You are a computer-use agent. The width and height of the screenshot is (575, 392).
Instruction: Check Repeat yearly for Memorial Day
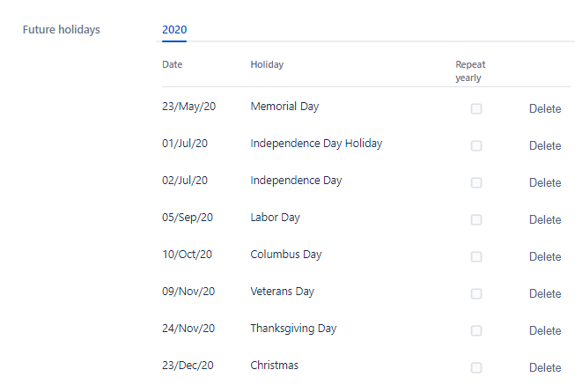(476, 109)
